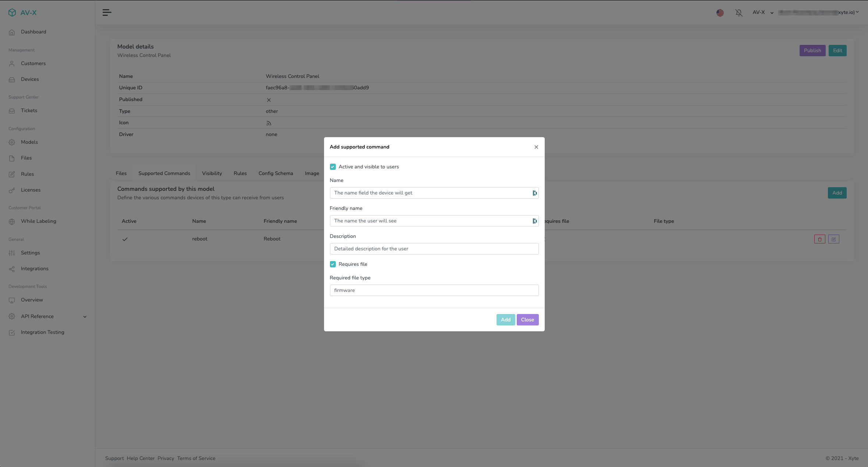Image resolution: width=868 pixels, height=467 pixels.
Task: Open the Rules menu item in sidebar
Action: tap(27, 174)
